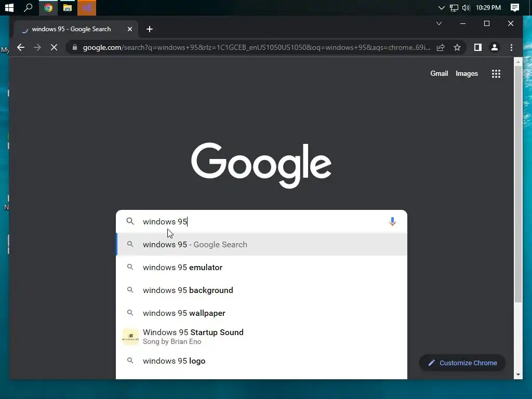Click the Google logo

pyautogui.click(x=261, y=165)
